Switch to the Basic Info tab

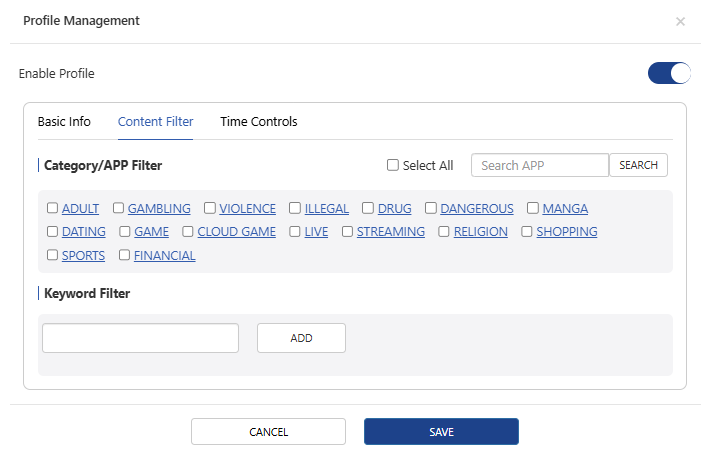click(64, 122)
